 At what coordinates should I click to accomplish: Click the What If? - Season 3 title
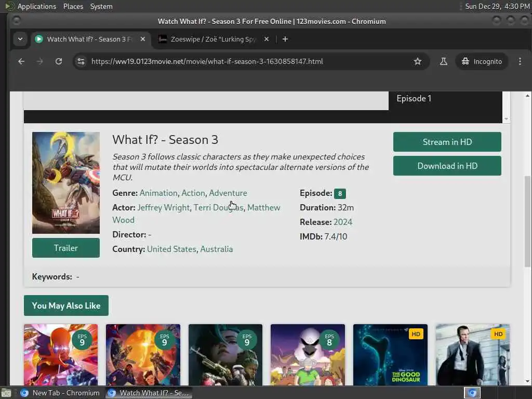pyautogui.click(x=165, y=140)
